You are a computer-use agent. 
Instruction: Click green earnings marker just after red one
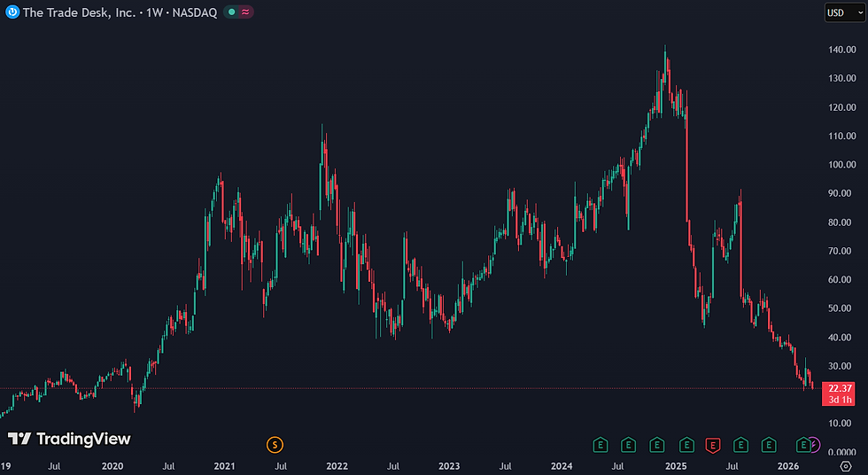pyautogui.click(x=740, y=445)
